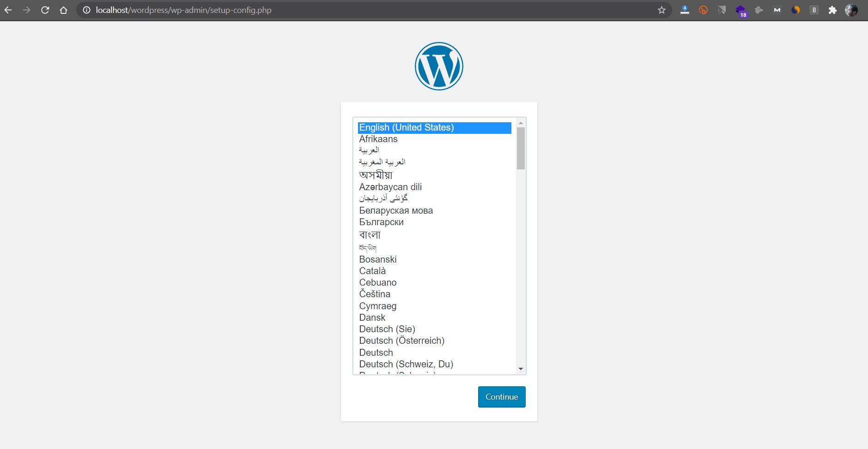Open the browser home page icon
The width and height of the screenshot is (868, 449).
[64, 10]
